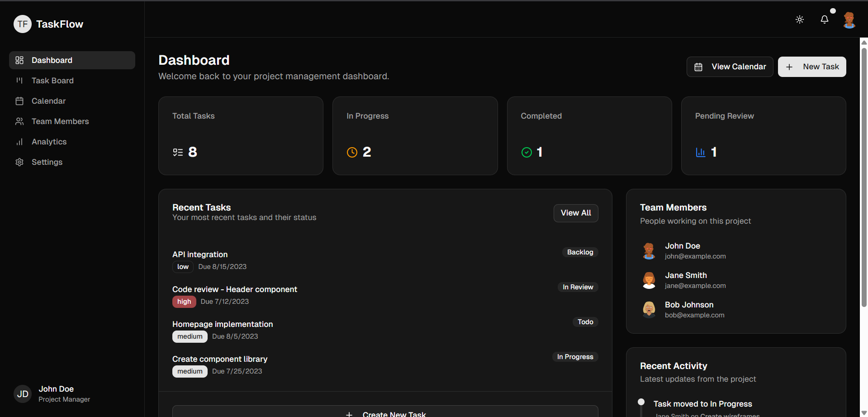The image size is (868, 417).
Task: Click View All recent tasks
Action: tap(575, 213)
